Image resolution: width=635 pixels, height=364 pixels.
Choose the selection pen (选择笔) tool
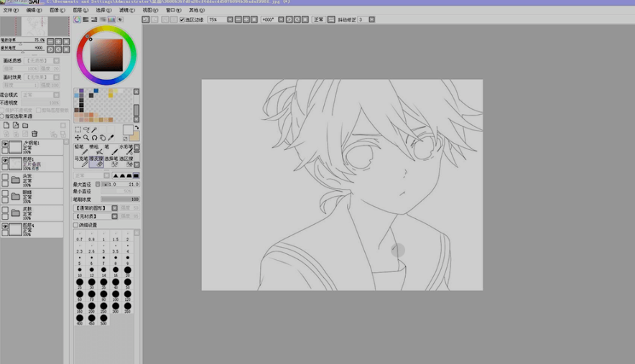111,162
